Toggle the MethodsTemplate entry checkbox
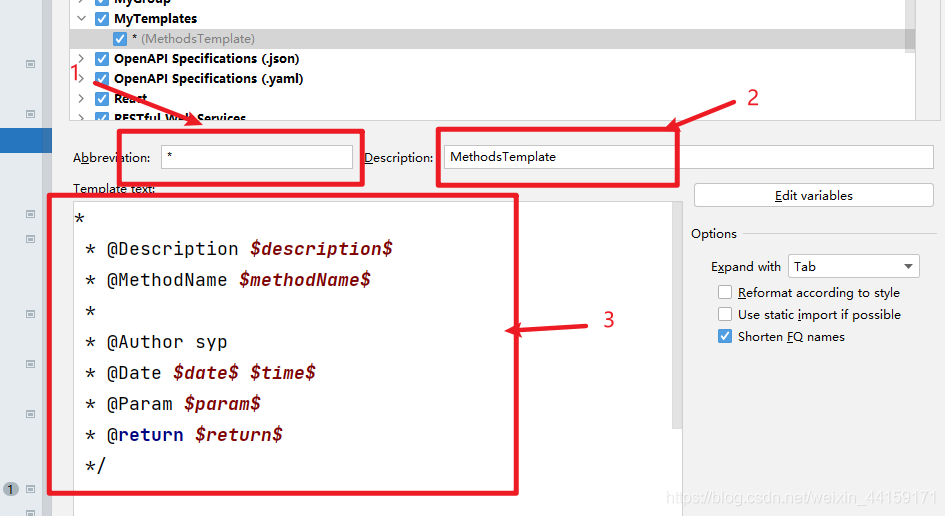The width and height of the screenshot is (945, 516). pyautogui.click(x=120, y=39)
